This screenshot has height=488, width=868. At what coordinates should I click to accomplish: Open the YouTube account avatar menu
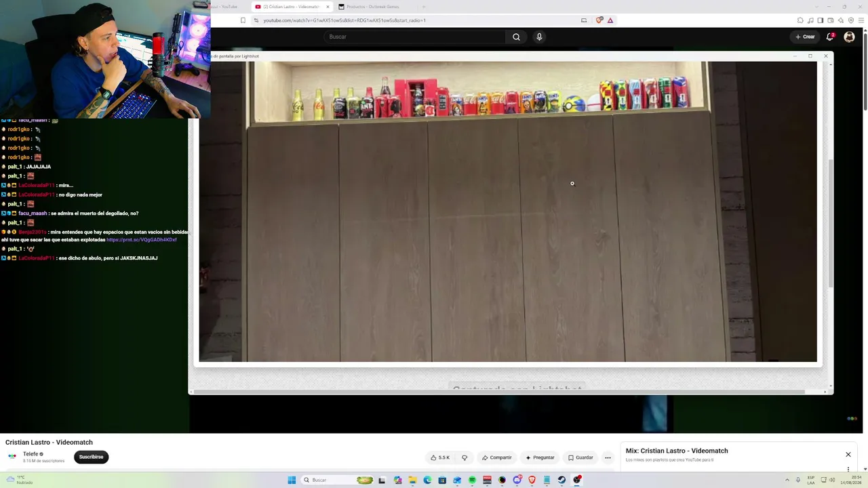coord(849,37)
